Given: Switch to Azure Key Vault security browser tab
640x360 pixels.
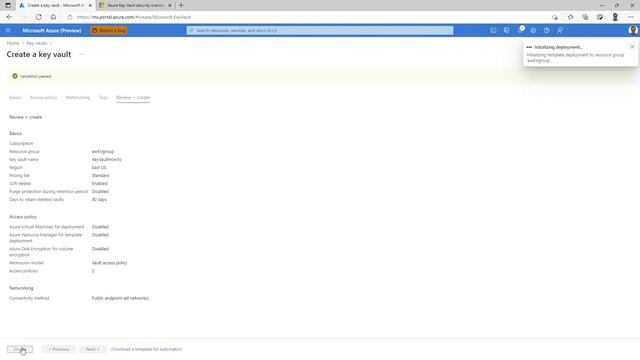Looking at the screenshot, I should [x=135, y=5].
